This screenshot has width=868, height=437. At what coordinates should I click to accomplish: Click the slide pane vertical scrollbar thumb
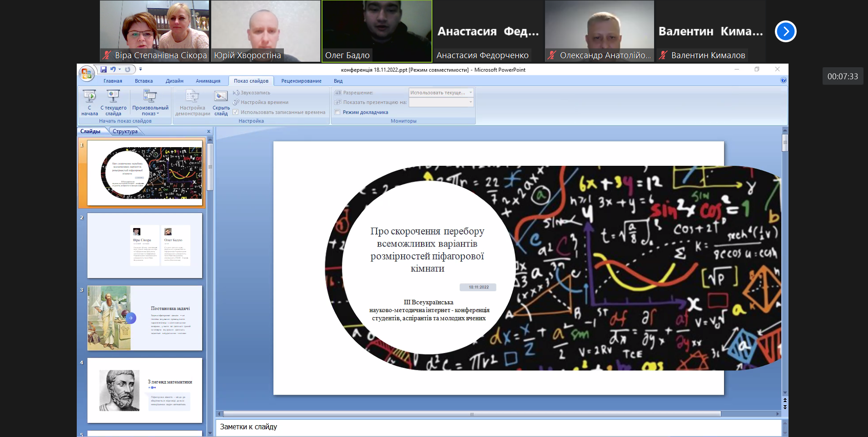point(210,166)
